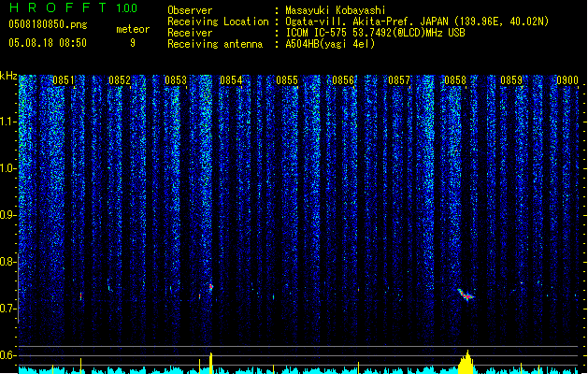Viewport: 588px width, 374px height.
Task: Click the large yellow power peak near 0858
Action: pyautogui.click(x=466, y=362)
